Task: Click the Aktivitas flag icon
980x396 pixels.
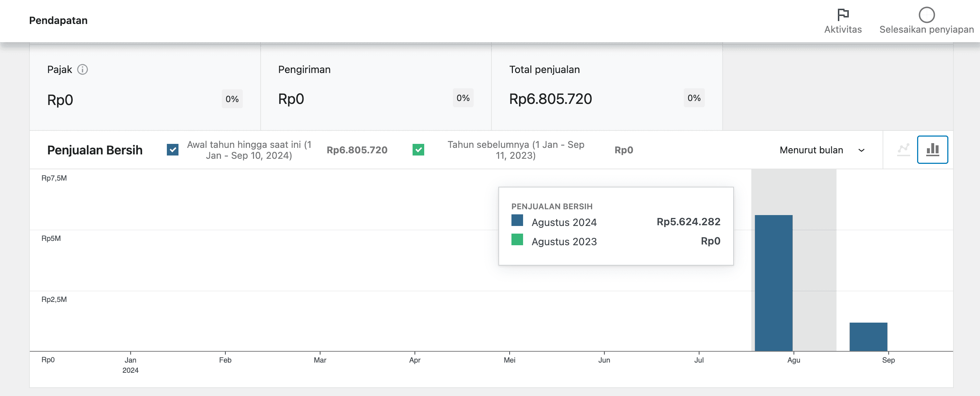Action: tap(844, 14)
